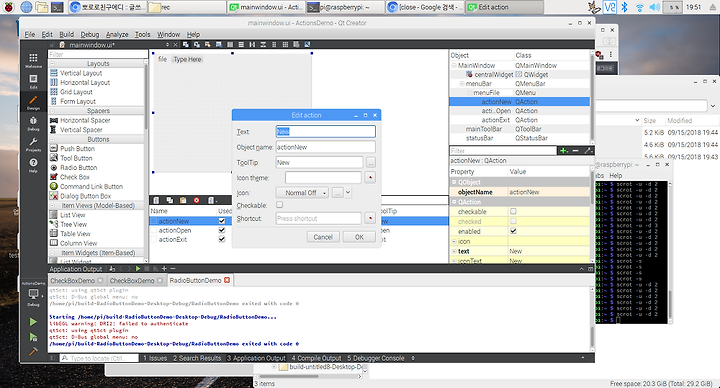Open the Tools menu
Image resolution: width=720 pixels, height=388 pixels.
[x=142, y=34]
